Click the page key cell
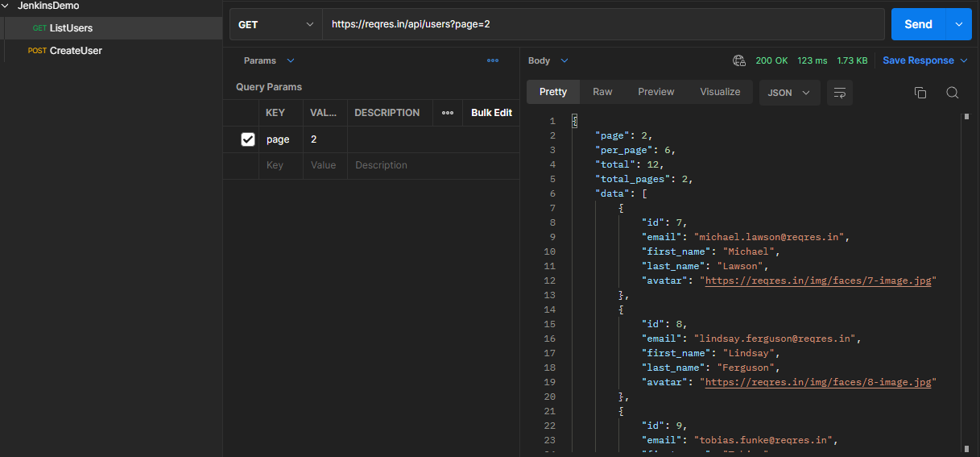Image resolution: width=980 pixels, height=457 pixels. click(281, 139)
